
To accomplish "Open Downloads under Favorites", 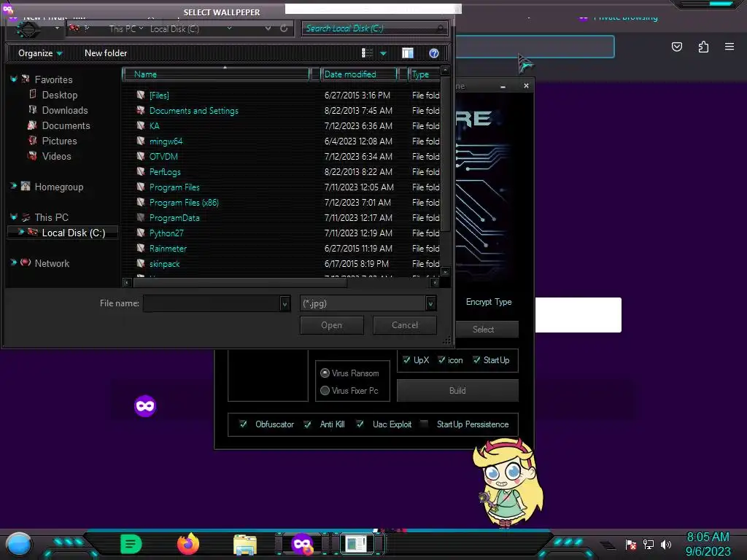I will (65, 111).
